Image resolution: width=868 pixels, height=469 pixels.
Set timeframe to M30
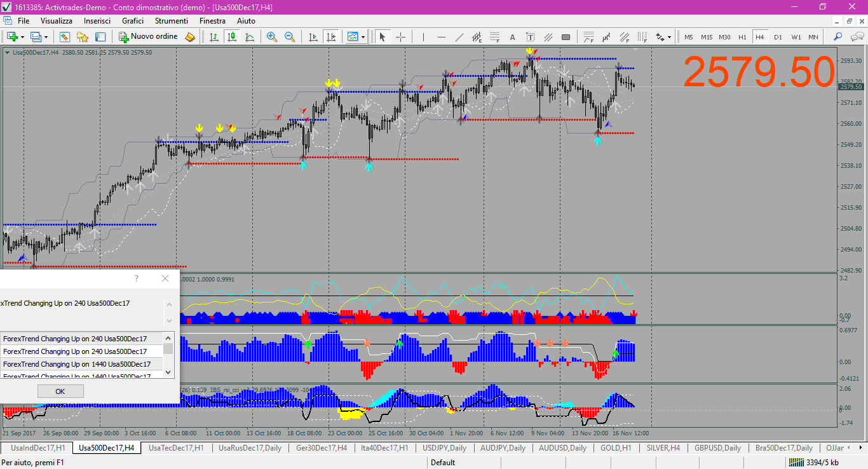(x=725, y=37)
